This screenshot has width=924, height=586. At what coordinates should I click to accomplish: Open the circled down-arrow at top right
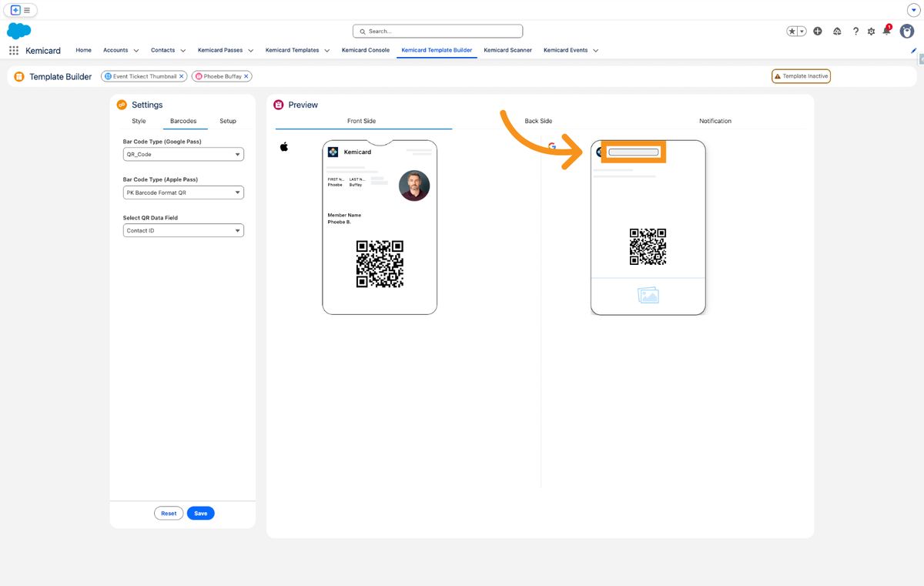pyautogui.click(x=914, y=10)
